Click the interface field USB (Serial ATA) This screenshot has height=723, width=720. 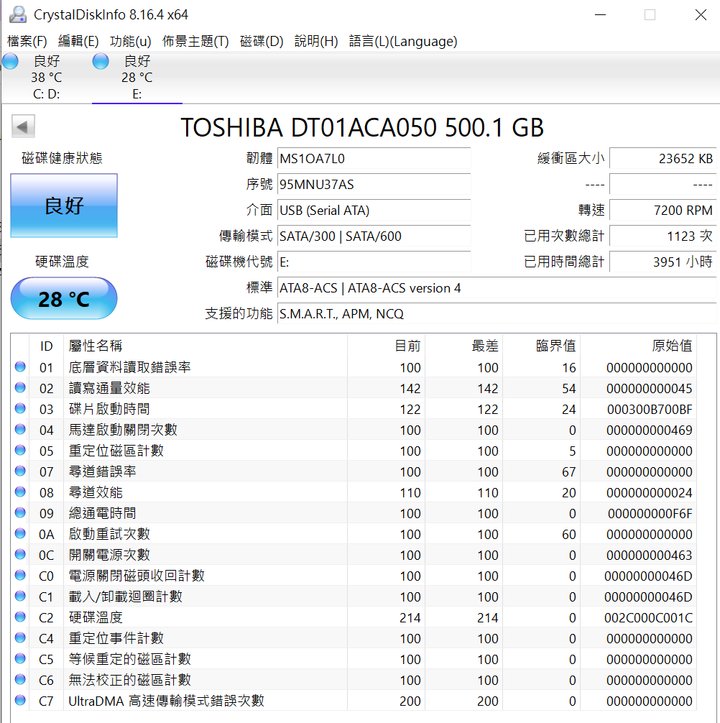tap(374, 210)
